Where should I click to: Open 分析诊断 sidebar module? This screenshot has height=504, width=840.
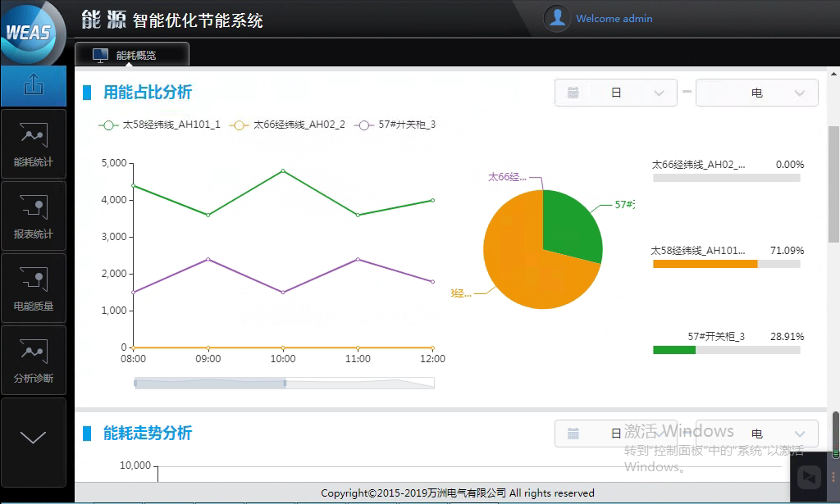pyautogui.click(x=34, y=360)
